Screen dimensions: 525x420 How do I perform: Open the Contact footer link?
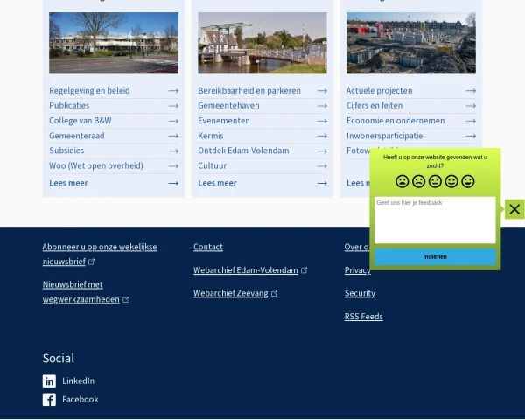click(208, 247)
